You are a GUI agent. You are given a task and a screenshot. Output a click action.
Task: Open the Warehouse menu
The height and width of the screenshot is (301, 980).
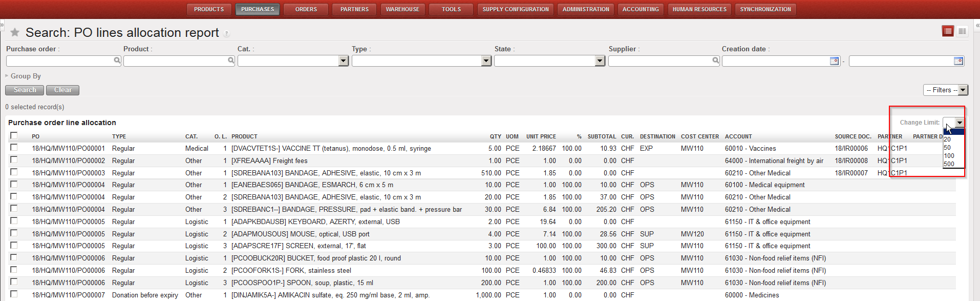tap(402, 9)
